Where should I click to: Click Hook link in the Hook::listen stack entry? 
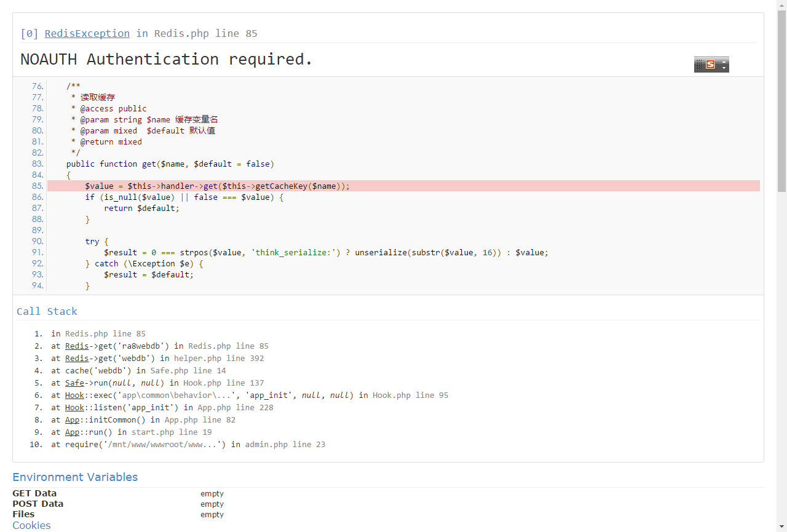(74, 407)
